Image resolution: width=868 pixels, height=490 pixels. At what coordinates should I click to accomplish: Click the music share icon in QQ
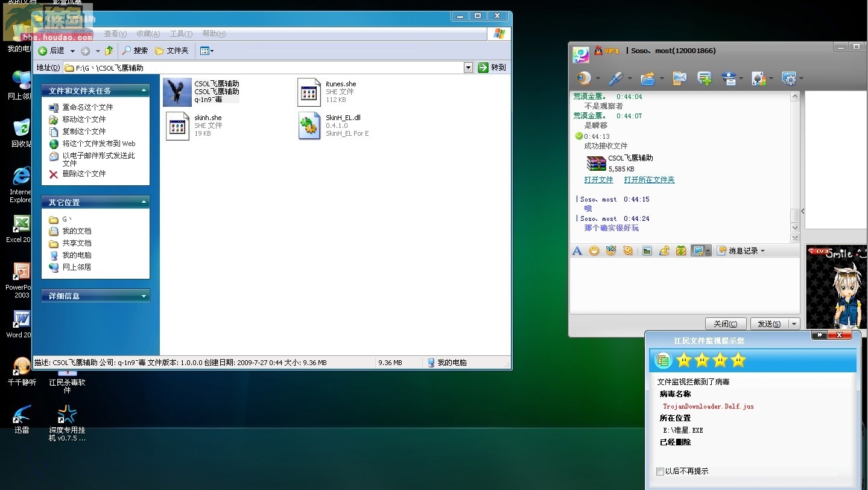click(664, 250)
